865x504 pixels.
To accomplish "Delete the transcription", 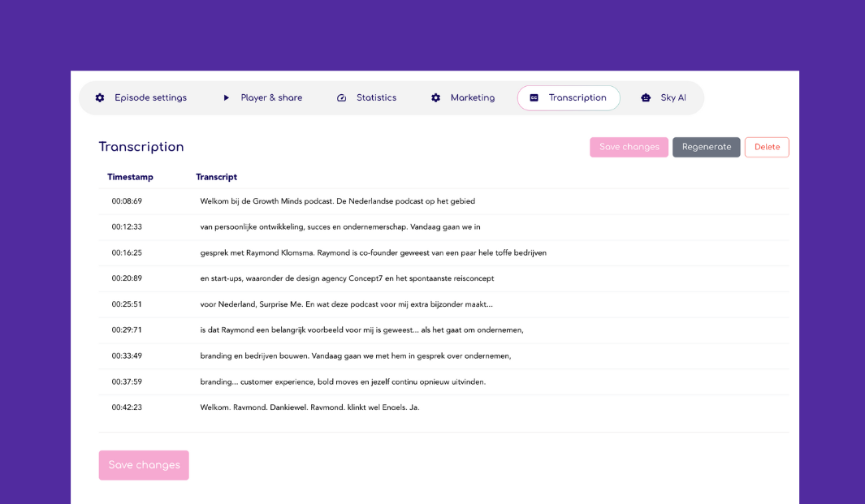I will tap(767, 147).
